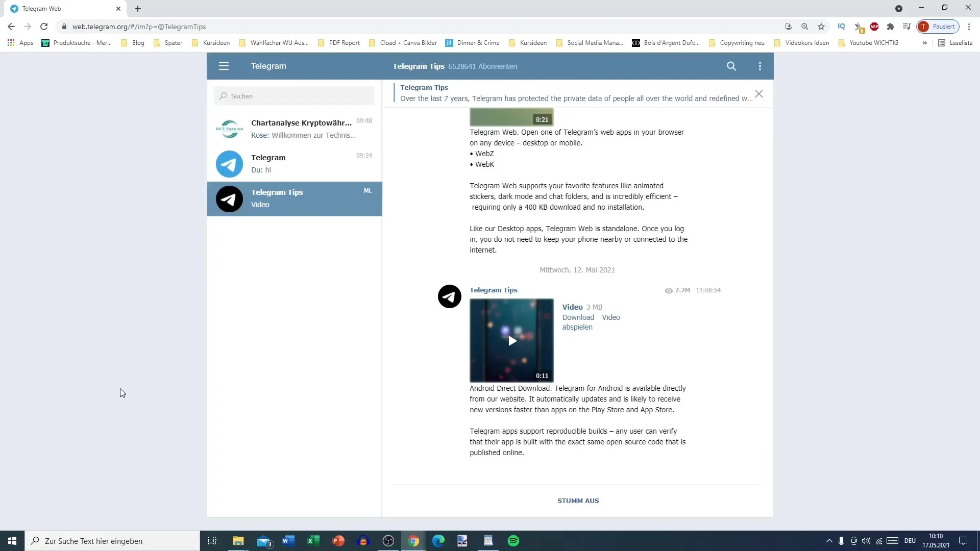Screen dimensions: 980x551
Task: Expand the hidden bookmarks chevron
Action: point(924,43)
